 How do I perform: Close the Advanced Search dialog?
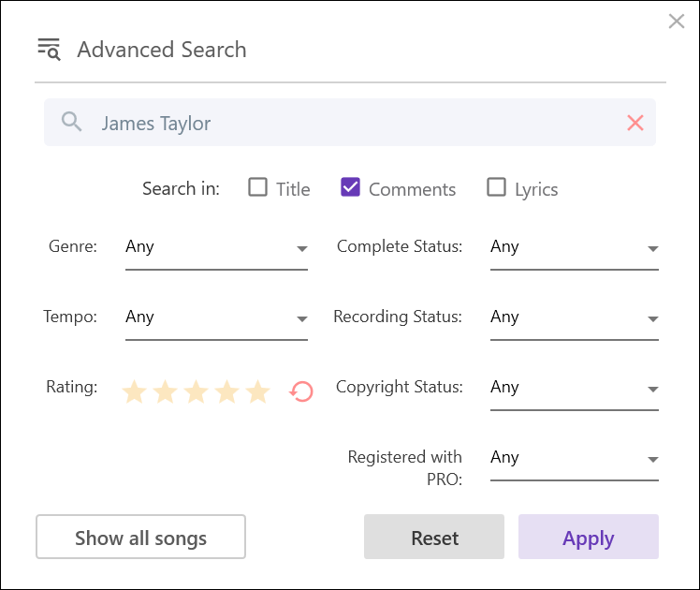point(676,22)
